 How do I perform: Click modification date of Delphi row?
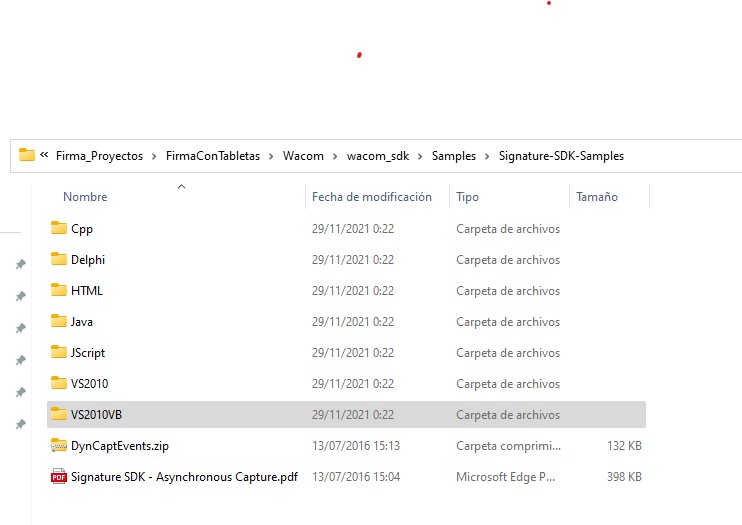(353, 260)
